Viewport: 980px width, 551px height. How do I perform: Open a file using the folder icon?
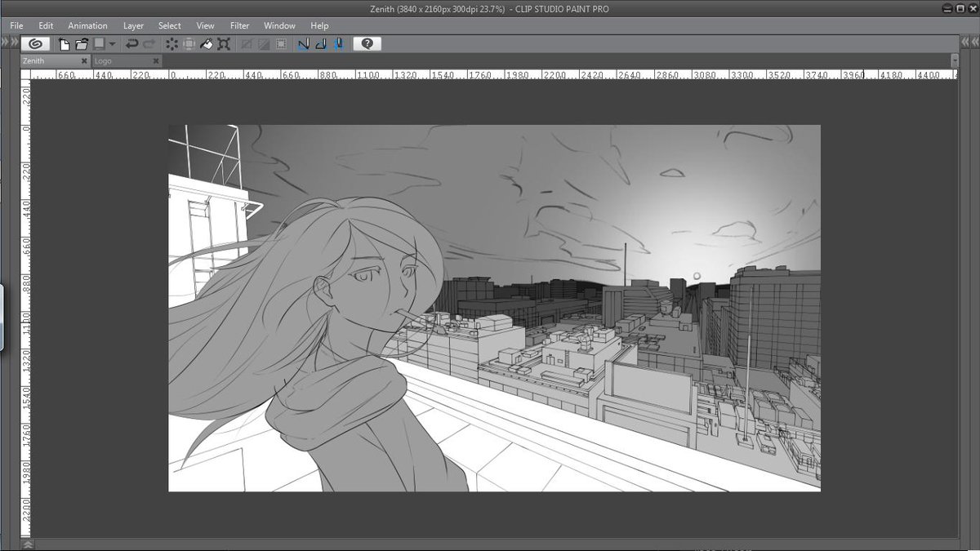coord(81,44)
